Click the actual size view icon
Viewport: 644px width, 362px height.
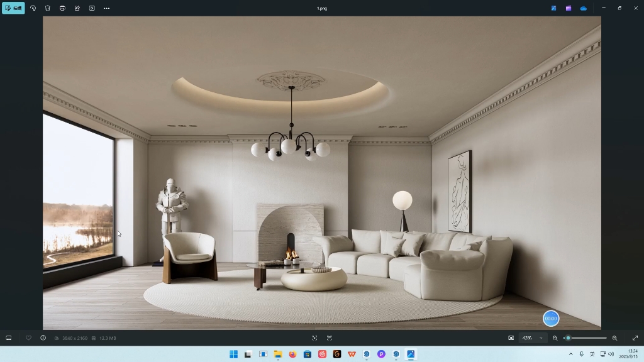[x=330, y=338]
